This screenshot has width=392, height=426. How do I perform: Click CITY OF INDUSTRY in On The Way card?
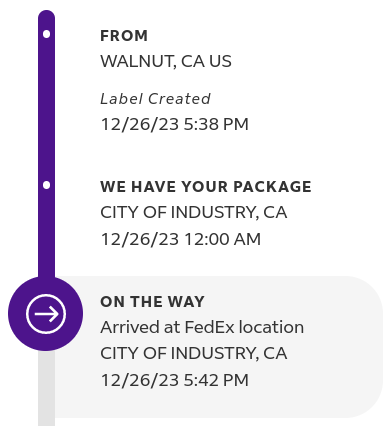[193, 353]
